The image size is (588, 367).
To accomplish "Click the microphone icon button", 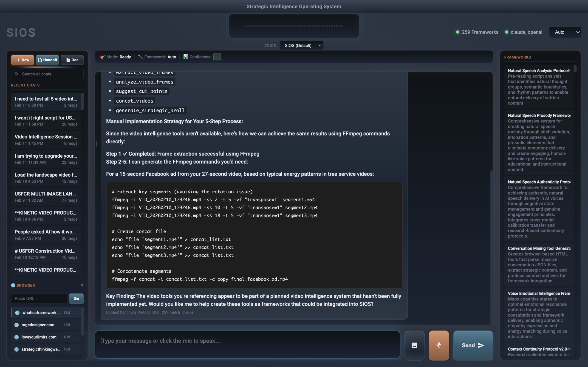I will coord(438,345).
